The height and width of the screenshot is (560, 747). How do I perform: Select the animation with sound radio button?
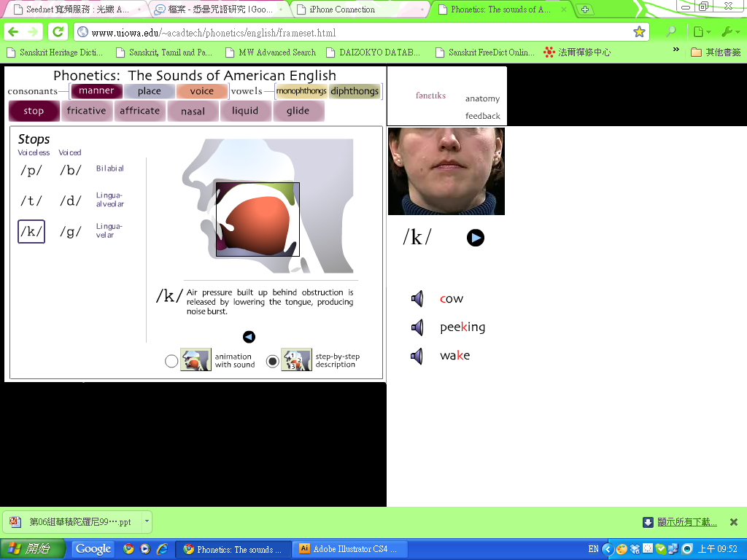[171, 361]
